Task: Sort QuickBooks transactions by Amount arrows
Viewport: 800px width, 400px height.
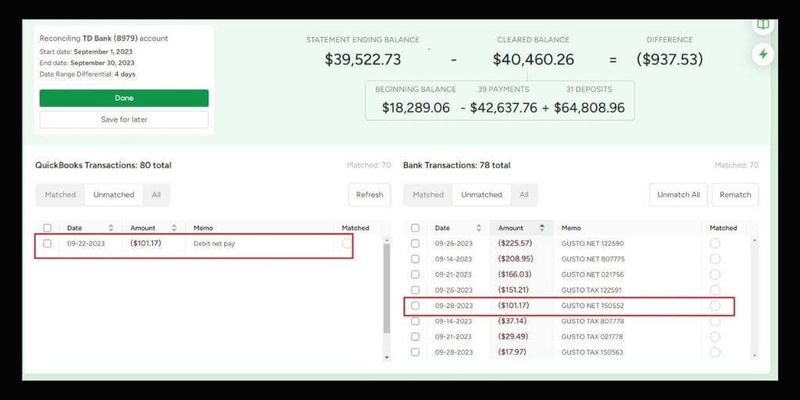Action: [x=174, y=228]
